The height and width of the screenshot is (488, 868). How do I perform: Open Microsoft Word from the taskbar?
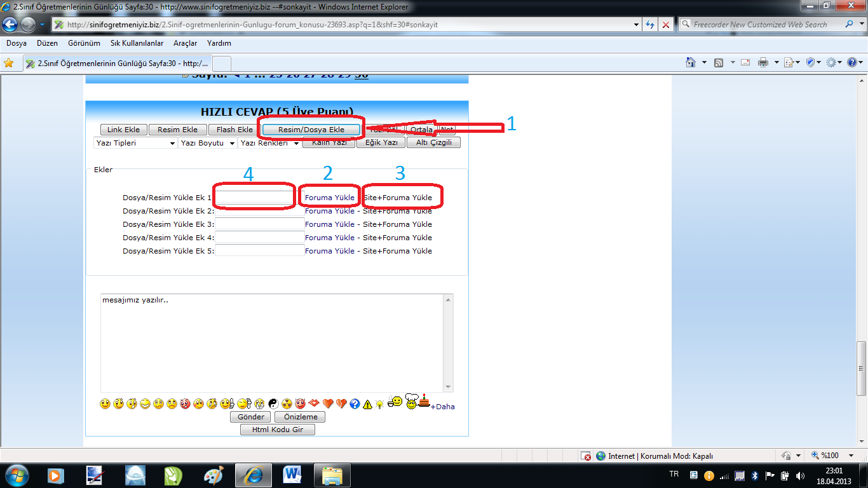point(292,475)
